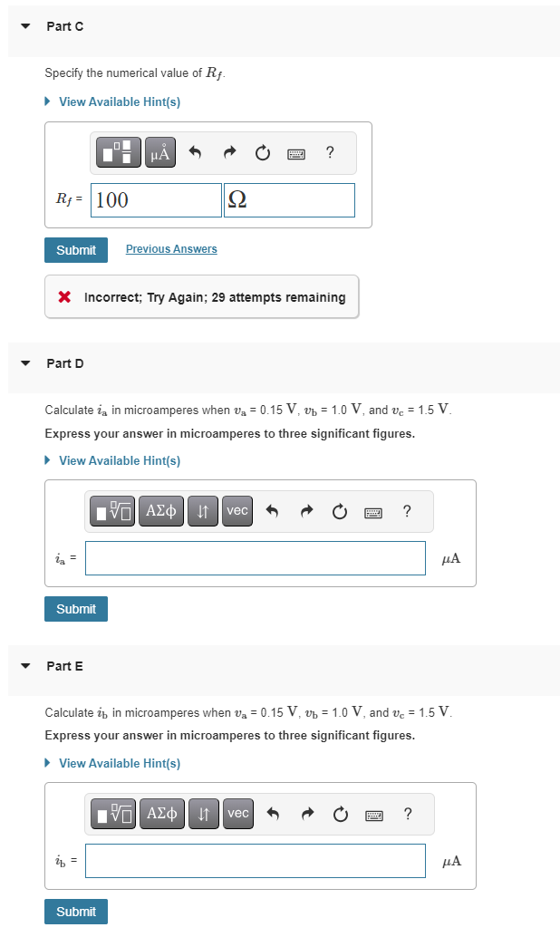Collapse the Part C section

click(24, 26)
